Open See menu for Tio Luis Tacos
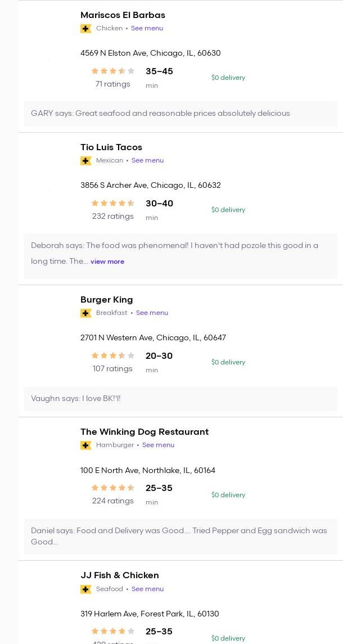 (x=147, y=161)
